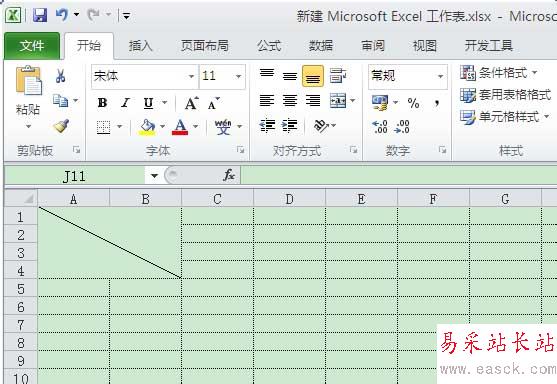Decrease font size with small A

[213, 104]
